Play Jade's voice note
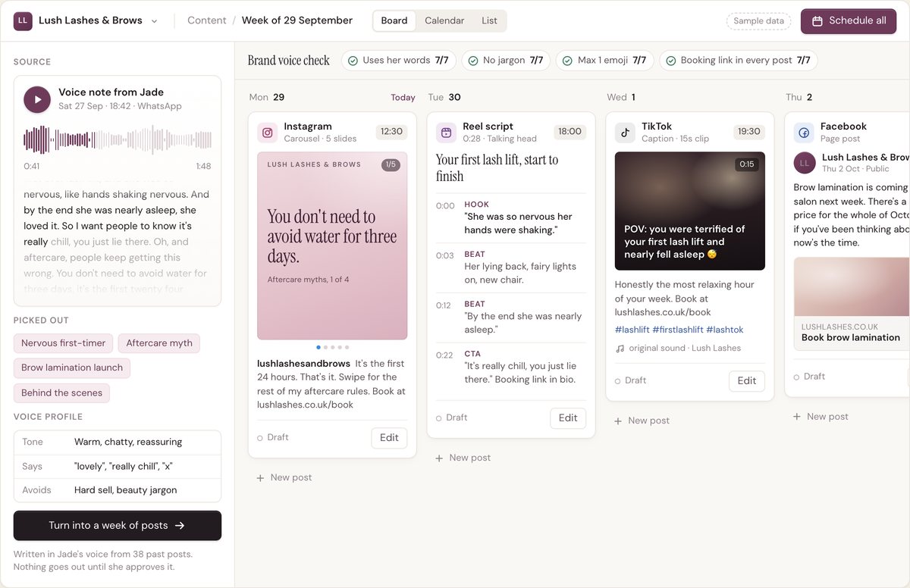The height and width of the screenshot is (588, 910). click(37, 99)
